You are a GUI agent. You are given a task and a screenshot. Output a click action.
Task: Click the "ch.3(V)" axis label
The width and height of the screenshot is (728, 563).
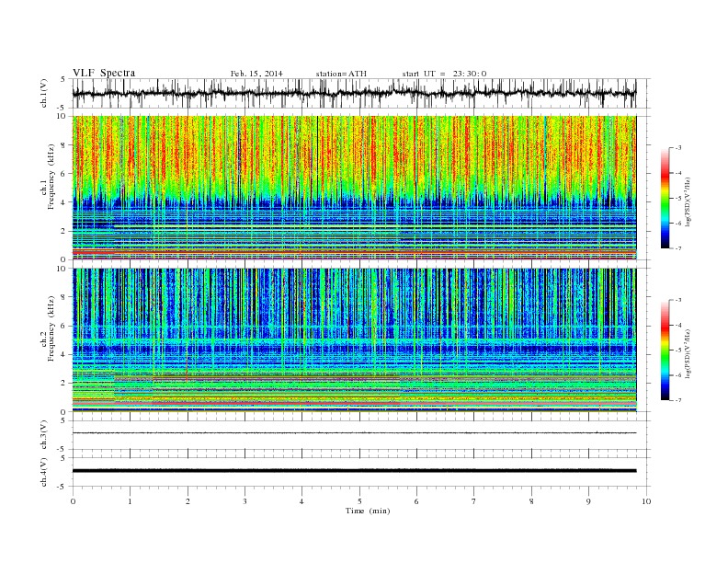[x=44, y=435]
